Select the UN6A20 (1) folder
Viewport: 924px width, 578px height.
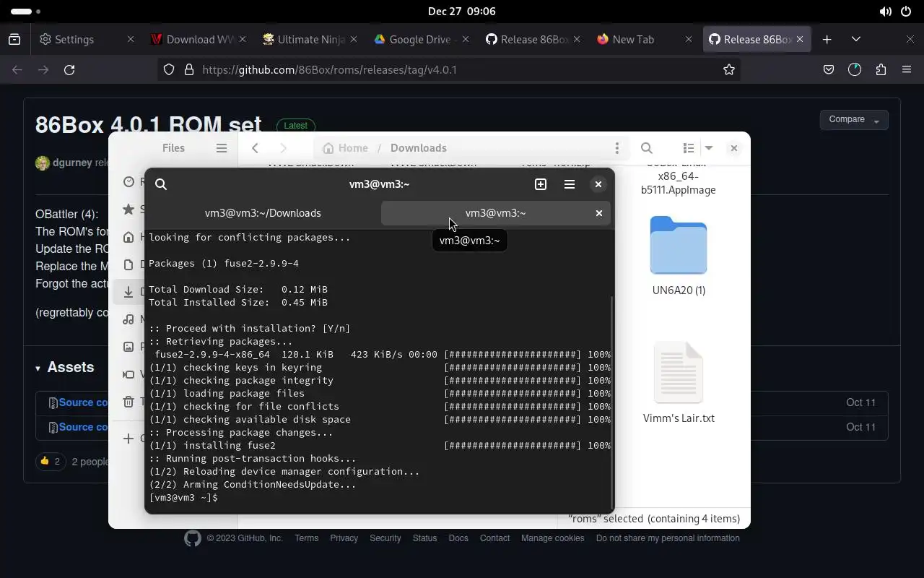[679, 256]
